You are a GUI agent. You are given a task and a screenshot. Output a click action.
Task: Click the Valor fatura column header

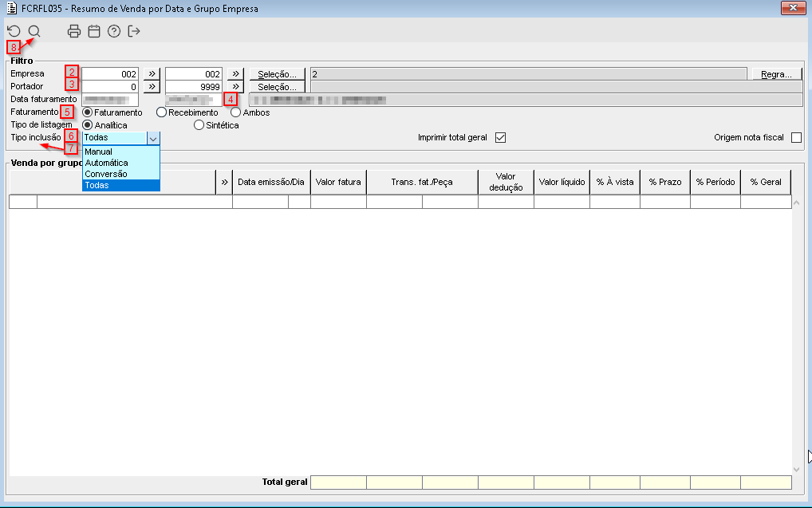click(338, 183)
